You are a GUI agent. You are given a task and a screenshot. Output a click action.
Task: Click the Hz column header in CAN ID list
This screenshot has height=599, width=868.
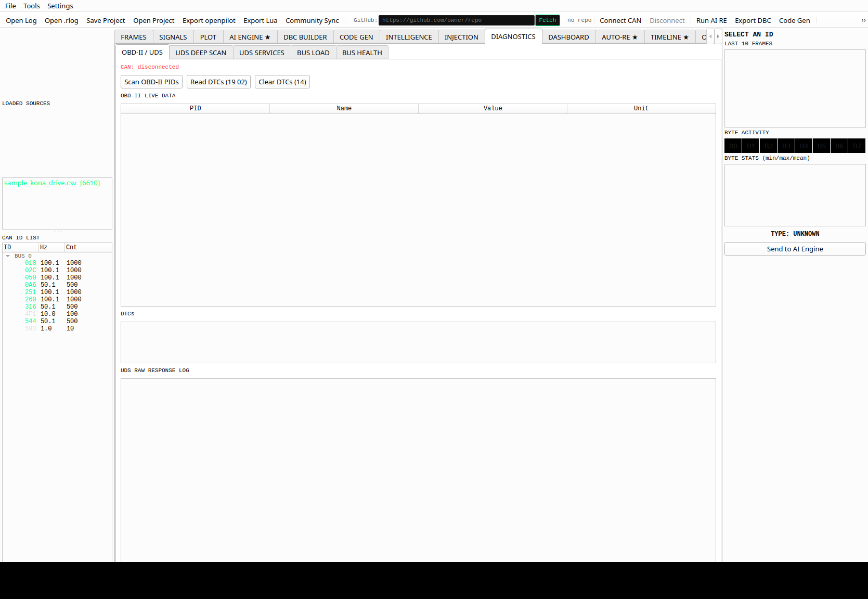point(51,247)
